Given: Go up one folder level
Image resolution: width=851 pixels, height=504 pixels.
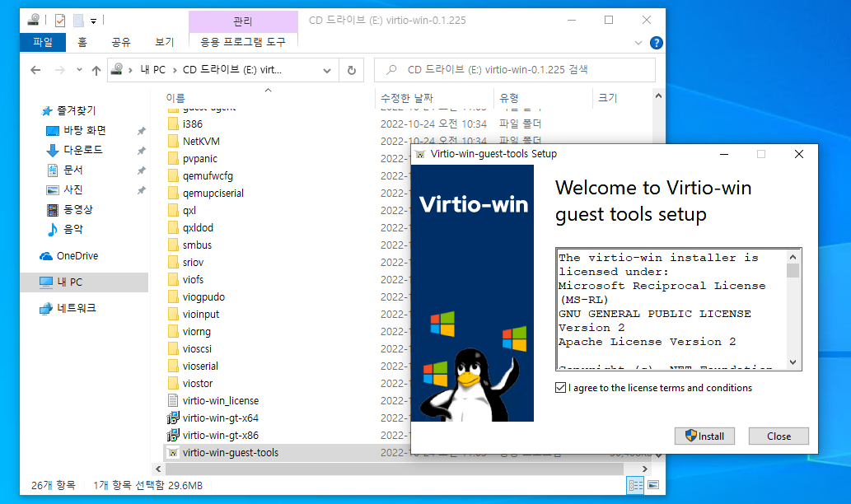Looking at the screenshot, I should pyautogui.click(x=96, y=70).
